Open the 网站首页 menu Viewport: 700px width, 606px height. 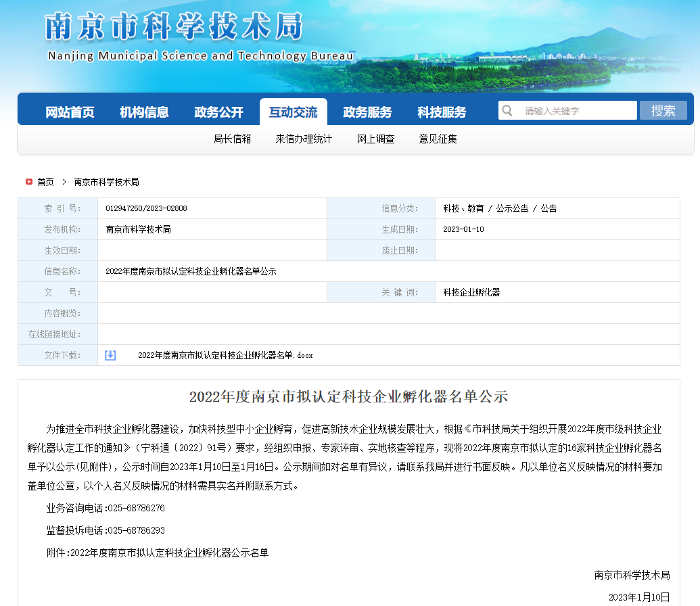pyautogui.click(x=70, y=112)
